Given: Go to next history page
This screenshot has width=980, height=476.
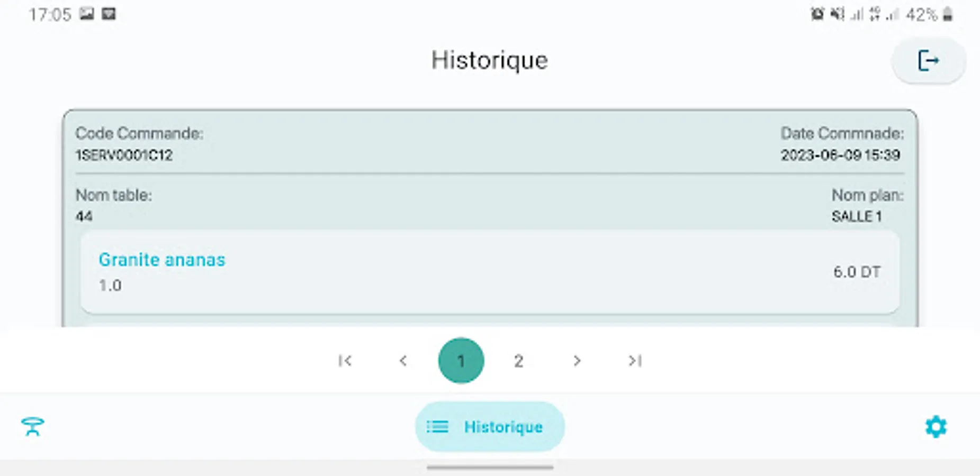Looking at the screenshot, I should pos(577,361).
